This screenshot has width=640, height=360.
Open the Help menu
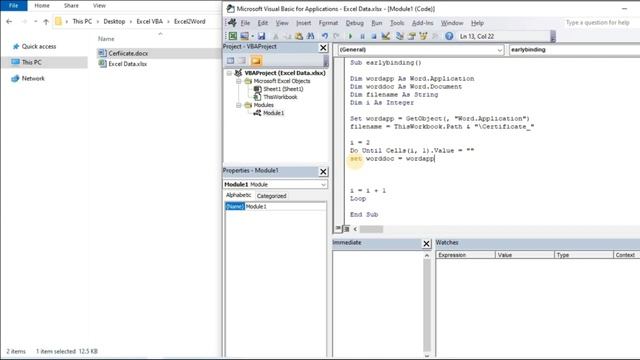coord(477,23)
